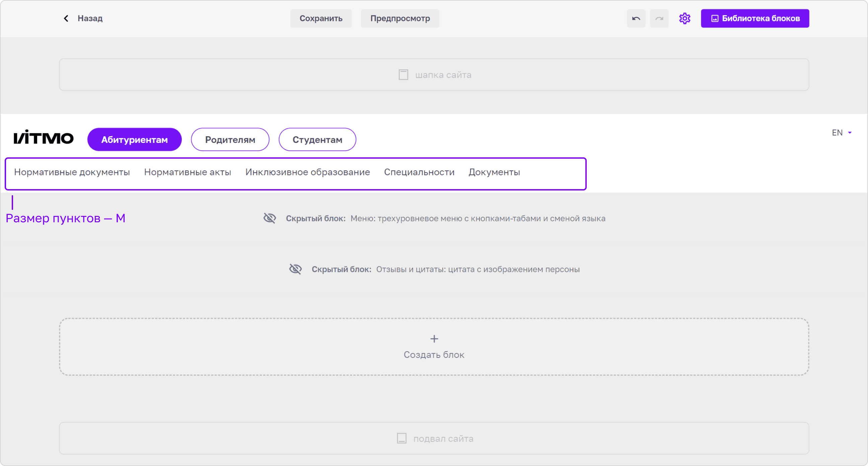Screen dimensions: 868x466
Task: Click the site footer block icon
Action: (402, 438)
